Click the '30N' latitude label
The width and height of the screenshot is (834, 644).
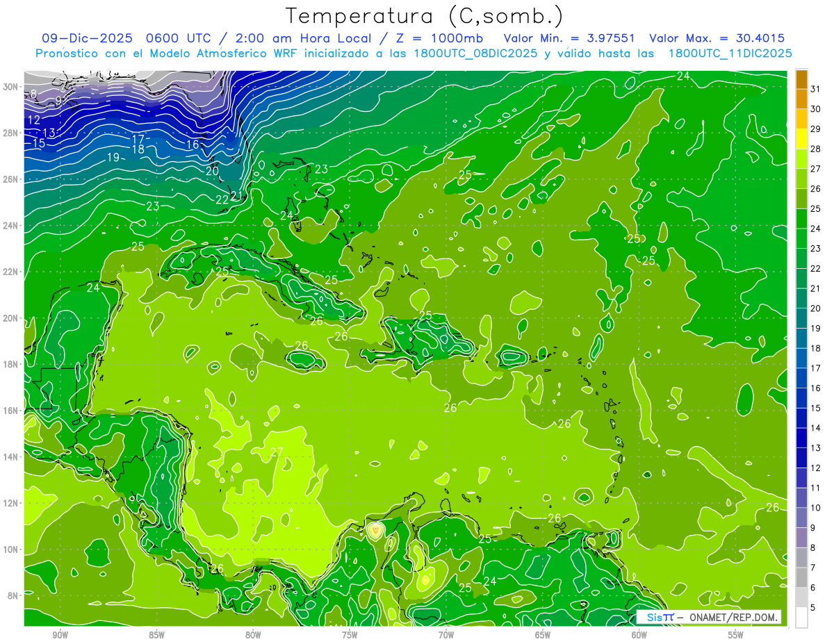[x=11, y=87]
